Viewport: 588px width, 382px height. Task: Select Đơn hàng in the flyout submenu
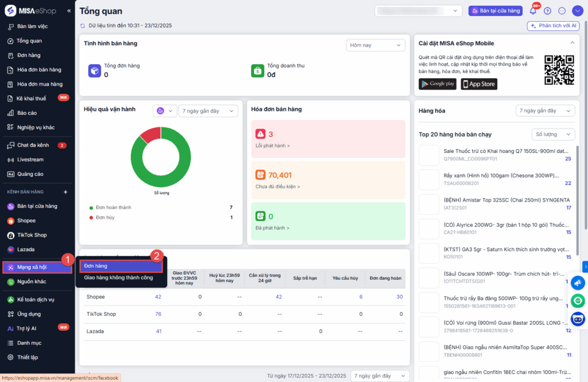tap(121, 266)
